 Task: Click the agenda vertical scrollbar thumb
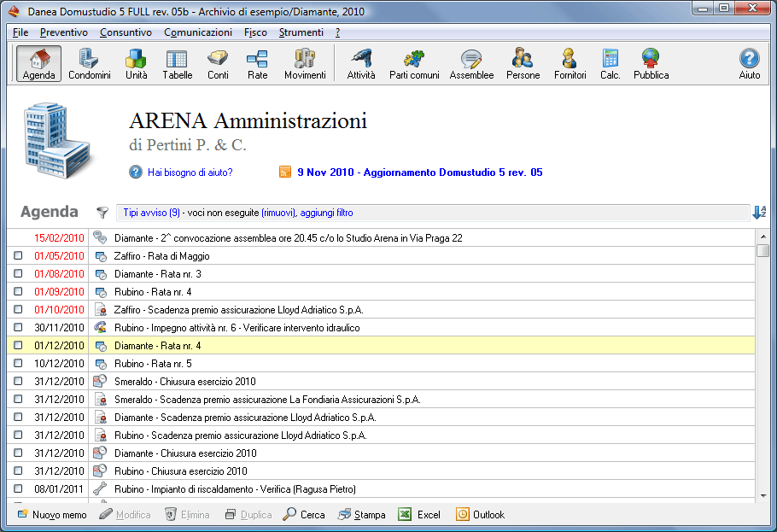pyautogui.click(x=763, y=250)
